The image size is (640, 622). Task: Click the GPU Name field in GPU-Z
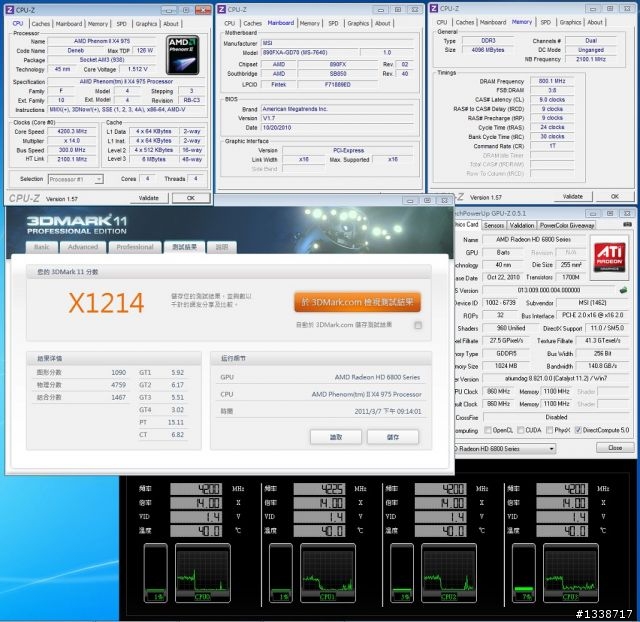pos(533,240)
